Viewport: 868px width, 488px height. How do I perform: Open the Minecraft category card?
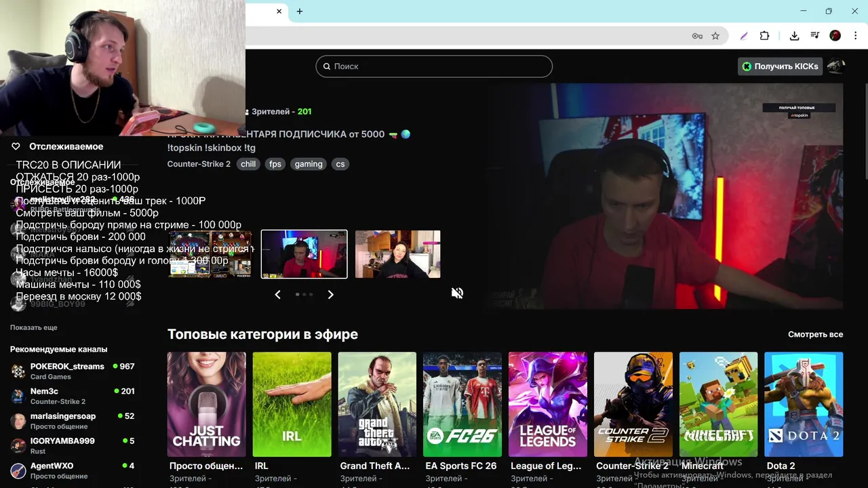point(718,404)
